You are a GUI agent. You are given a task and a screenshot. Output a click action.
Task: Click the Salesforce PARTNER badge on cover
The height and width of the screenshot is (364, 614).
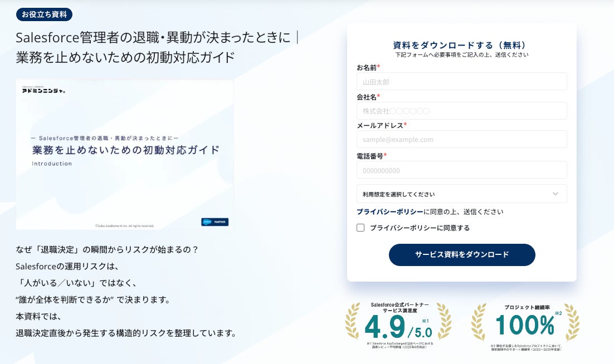[215, 222]
